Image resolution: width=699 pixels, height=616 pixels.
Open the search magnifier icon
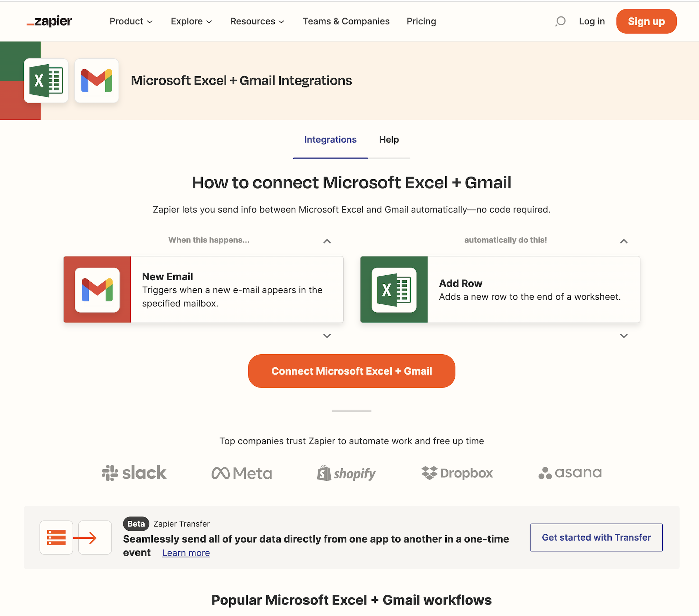560,21
